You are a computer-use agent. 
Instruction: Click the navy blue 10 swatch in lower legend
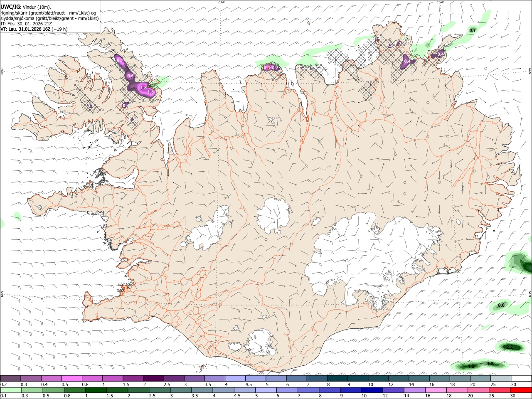point(372,390)
